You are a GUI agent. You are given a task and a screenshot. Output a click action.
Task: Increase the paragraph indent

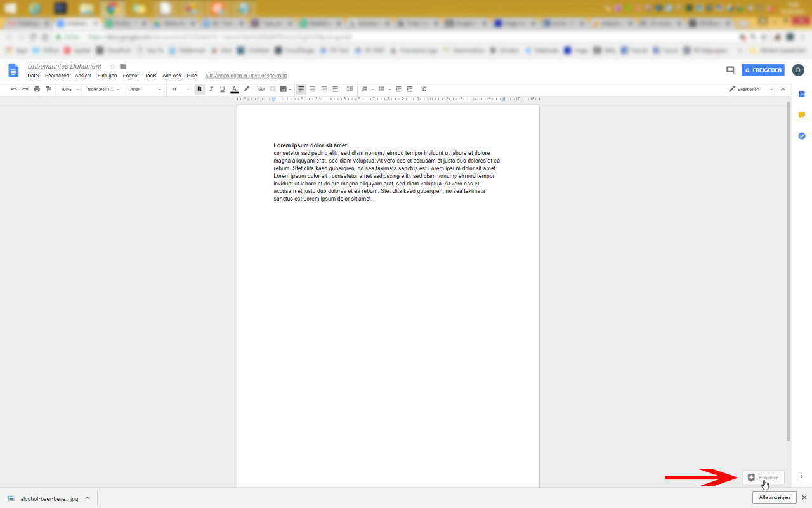tap(410, 89)
